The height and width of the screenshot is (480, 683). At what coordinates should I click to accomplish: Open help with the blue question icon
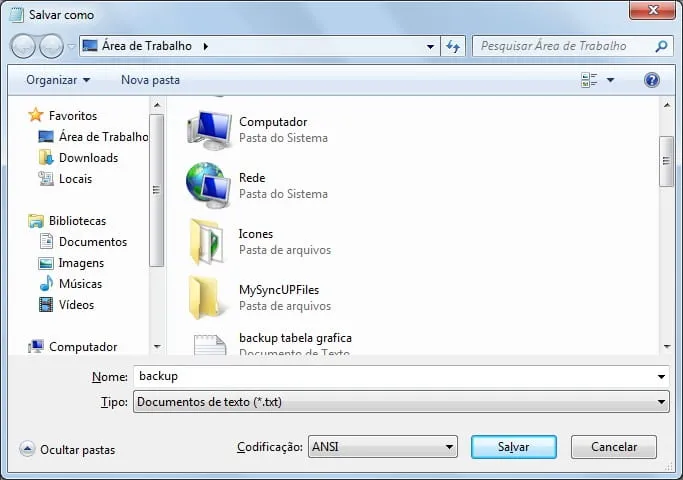click(x=652, y=80)
